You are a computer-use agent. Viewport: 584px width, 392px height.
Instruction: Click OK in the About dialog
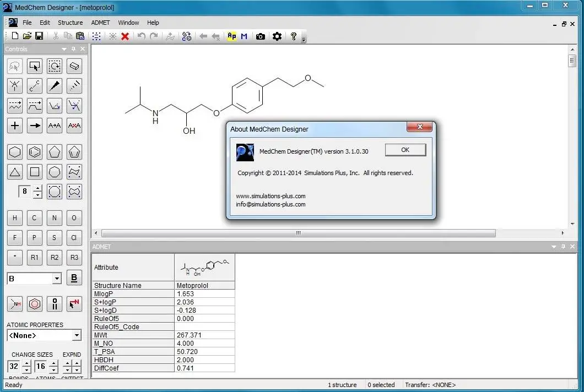tap(405, 150)
